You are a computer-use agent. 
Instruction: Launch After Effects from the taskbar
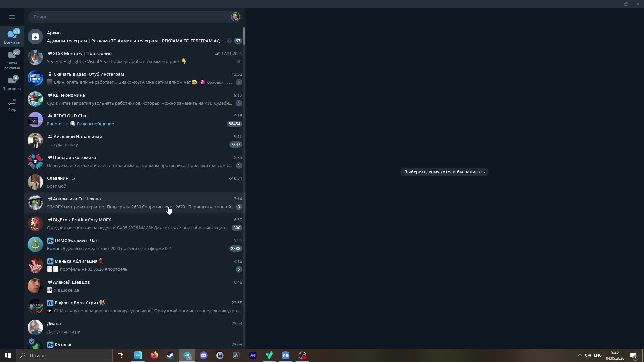coord(253,355)
